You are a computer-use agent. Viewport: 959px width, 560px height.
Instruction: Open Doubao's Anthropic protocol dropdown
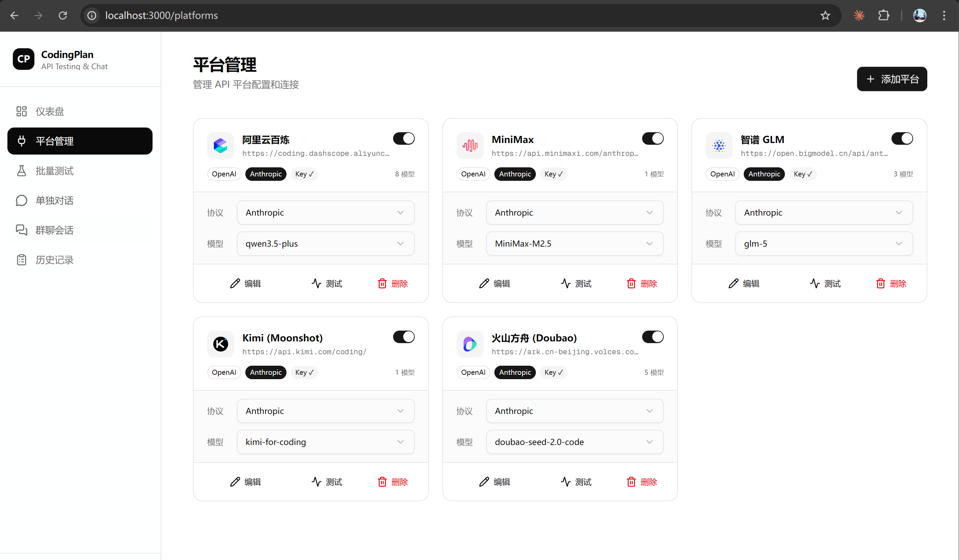tap(574, 411)
